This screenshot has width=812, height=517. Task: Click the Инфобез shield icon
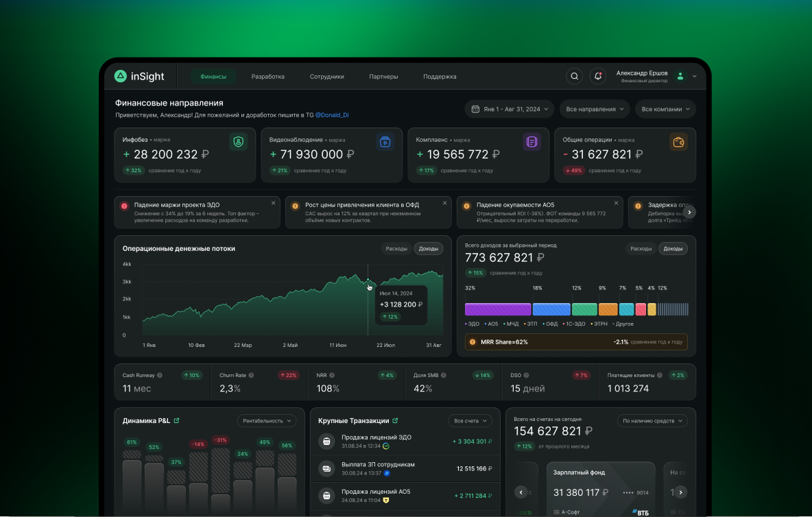click(238, 142)
